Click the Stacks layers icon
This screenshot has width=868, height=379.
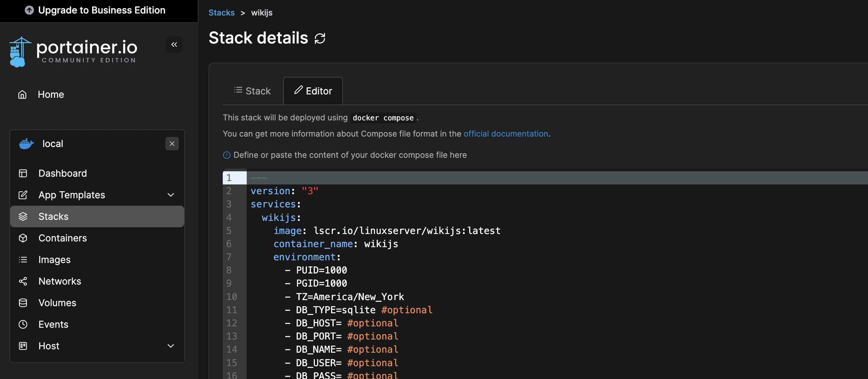pos(23,216)
